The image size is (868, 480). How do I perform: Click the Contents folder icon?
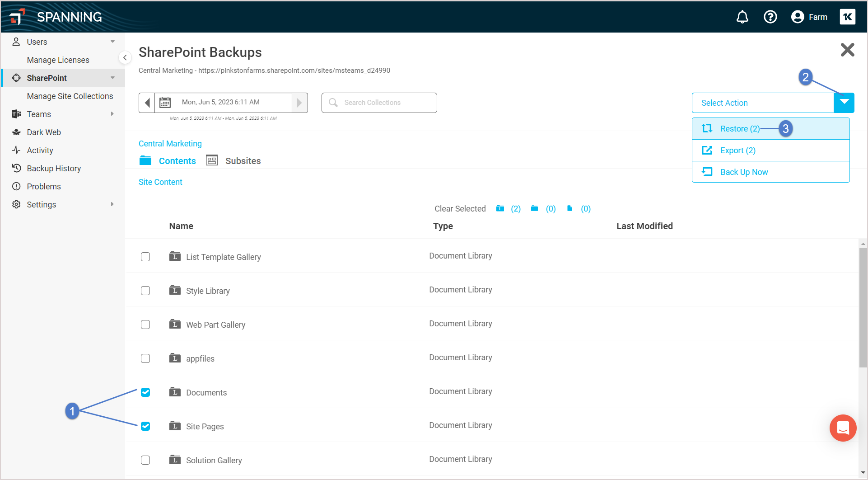[145, 160]
